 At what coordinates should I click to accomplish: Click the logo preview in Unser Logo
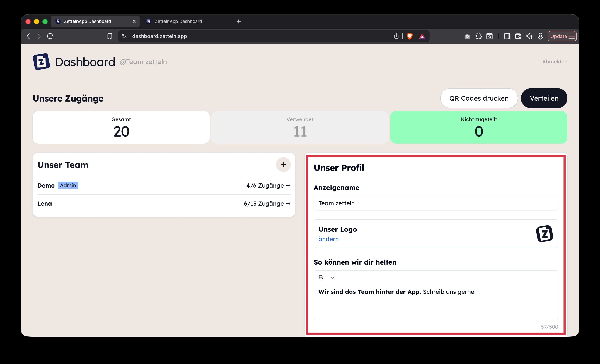point(544,233)
